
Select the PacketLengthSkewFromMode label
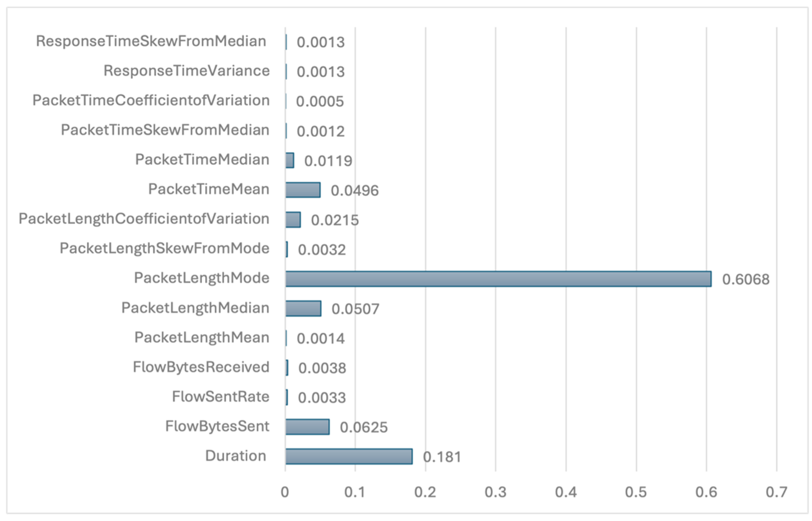point(165,248)
